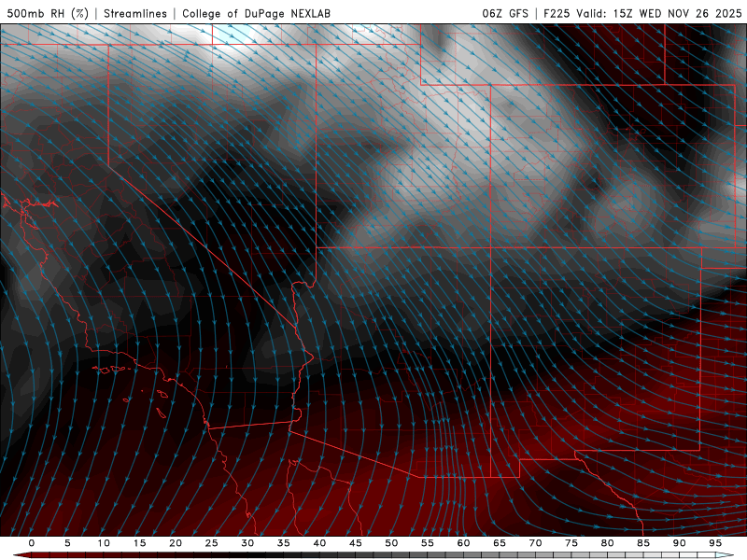Click the '500mb RH (%)' title text
The height and width of the screenshot is (560, 747).
pyautogui.click(x=49, y=13)
